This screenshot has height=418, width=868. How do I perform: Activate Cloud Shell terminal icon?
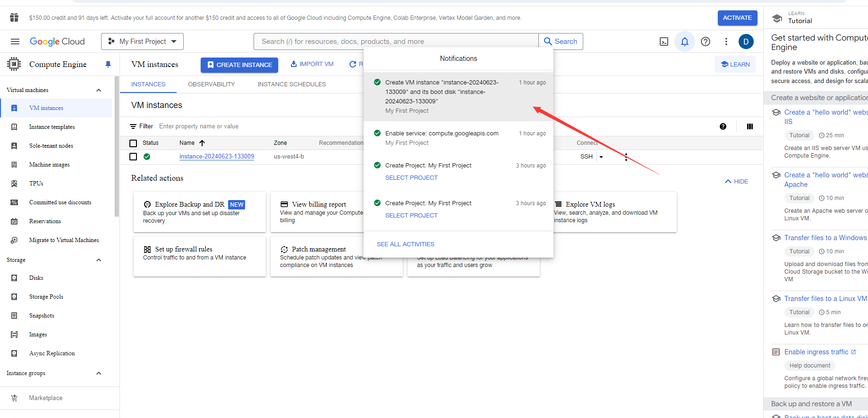(x=664, y=42)
